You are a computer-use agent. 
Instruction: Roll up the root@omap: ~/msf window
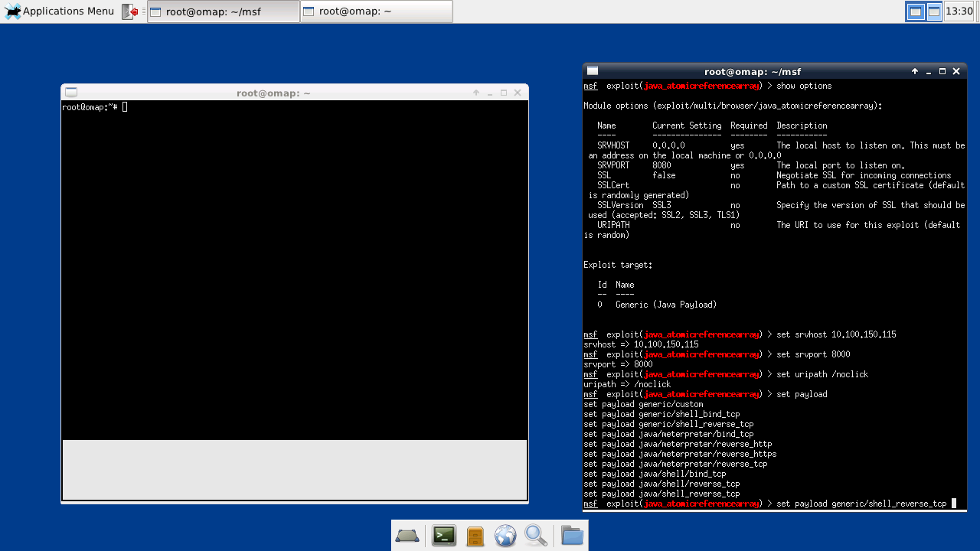tap(915, 71)
